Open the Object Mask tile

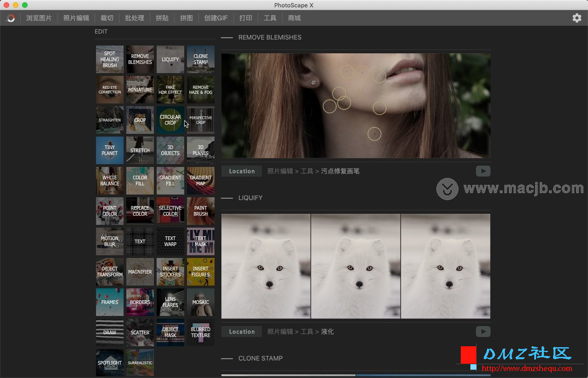click(x=170, y=332)
